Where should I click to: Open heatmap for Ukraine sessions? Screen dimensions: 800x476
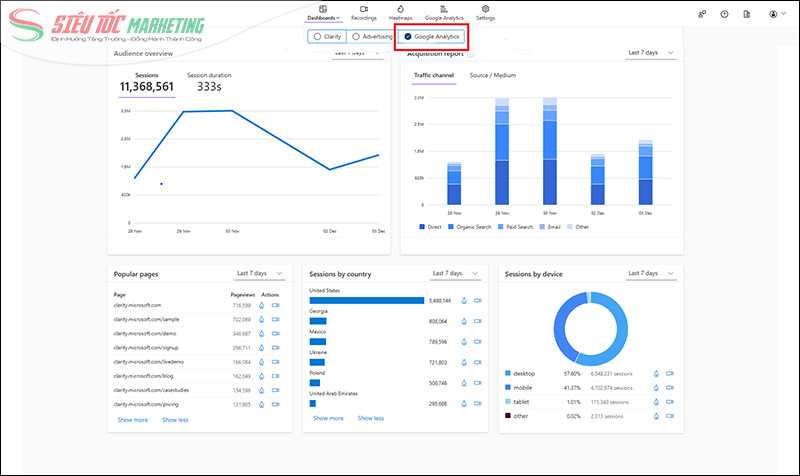464,363
